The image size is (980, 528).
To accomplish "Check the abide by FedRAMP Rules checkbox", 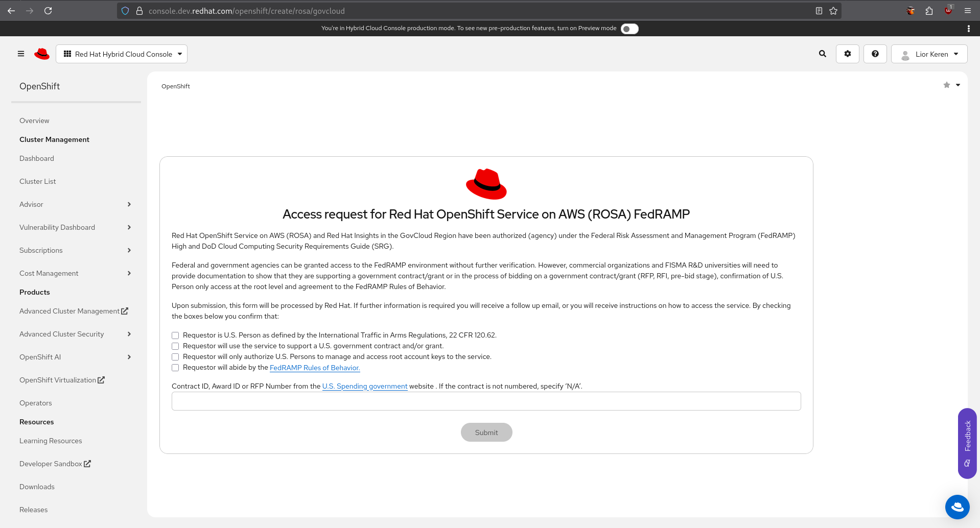I will tap(175, 368).
